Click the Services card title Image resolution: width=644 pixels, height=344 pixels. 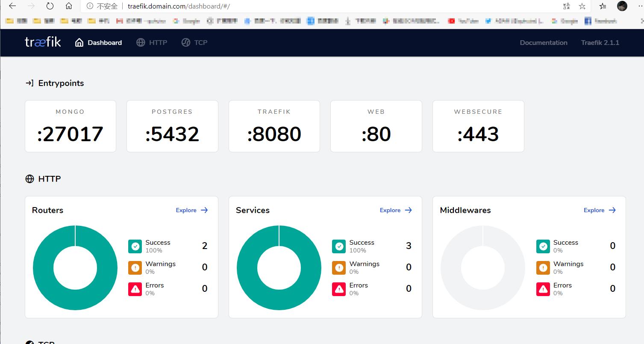coord(253,210)
